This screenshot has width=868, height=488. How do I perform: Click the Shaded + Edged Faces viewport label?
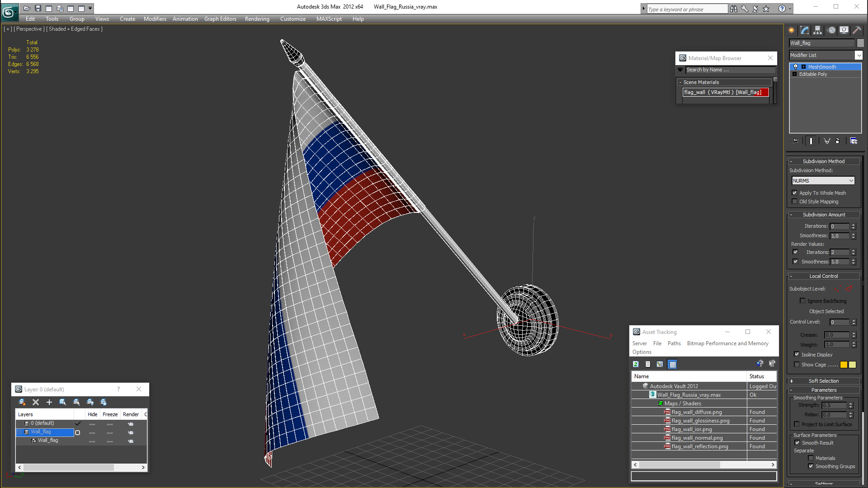[x=74, y=29]
